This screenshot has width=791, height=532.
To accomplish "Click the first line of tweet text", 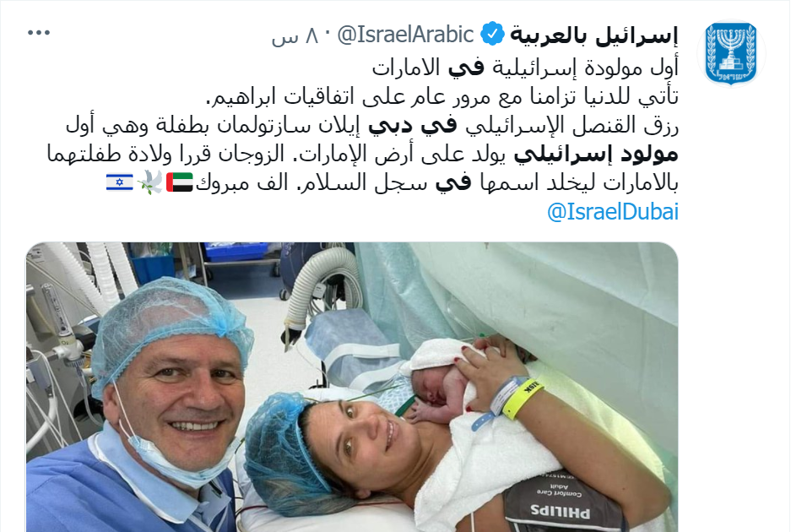I will (x=524, y=68).
